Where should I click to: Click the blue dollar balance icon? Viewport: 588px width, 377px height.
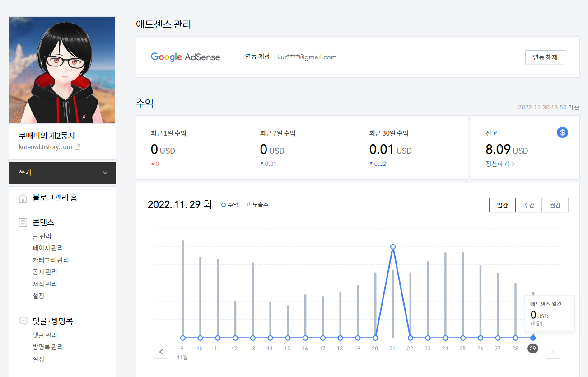click(562, 132)
